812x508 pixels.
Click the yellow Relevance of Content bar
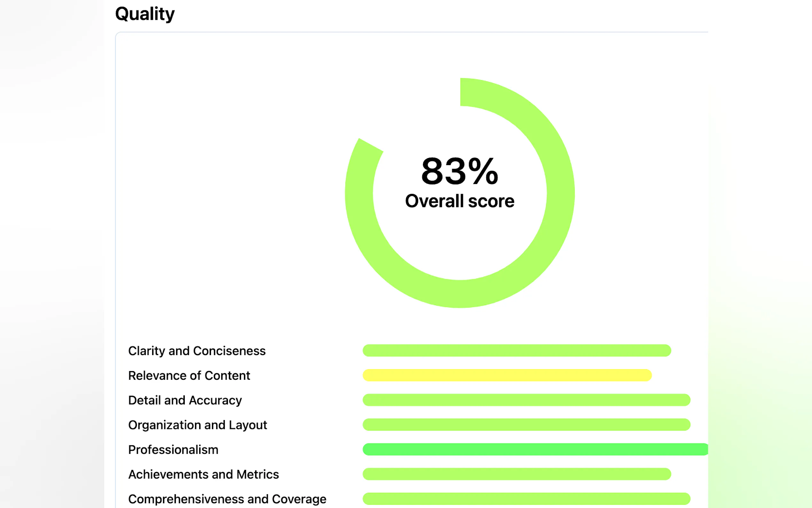(x=507, y=375)
